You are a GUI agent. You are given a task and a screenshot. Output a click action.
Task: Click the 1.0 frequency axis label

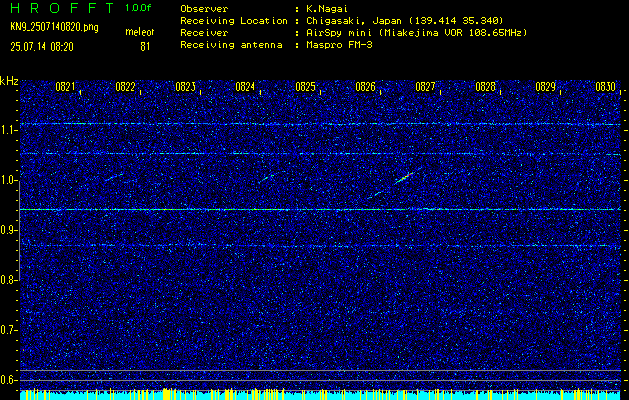click(x=8, y=180)
